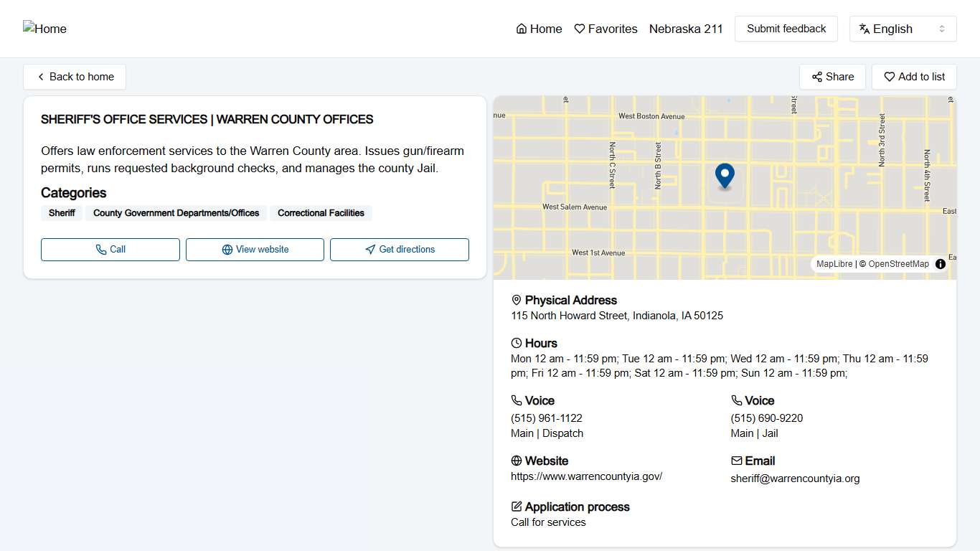Screen dimensions: 980x551
Task: Click the Share icon
Action: coord(817,76)
